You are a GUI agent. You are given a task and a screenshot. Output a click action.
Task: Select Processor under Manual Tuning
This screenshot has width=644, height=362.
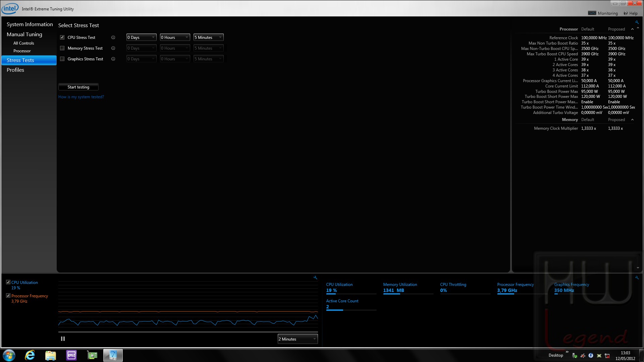pos(22,51)
